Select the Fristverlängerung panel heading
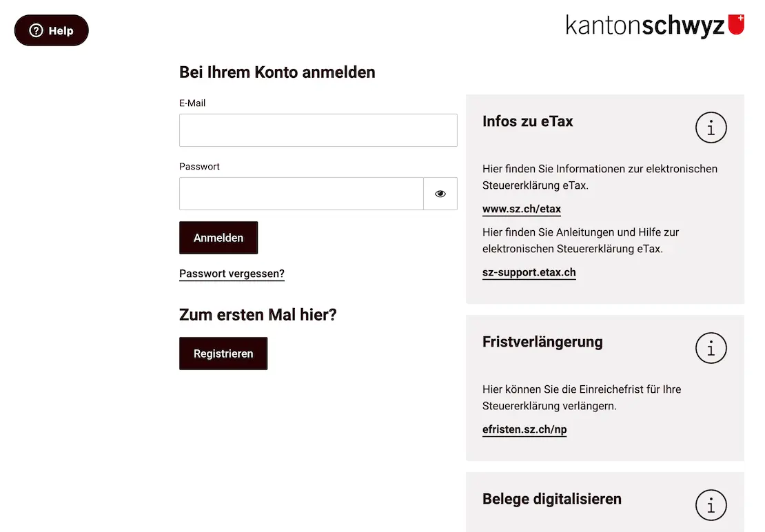This screenshot has height=532, width=765. point(542,342)
